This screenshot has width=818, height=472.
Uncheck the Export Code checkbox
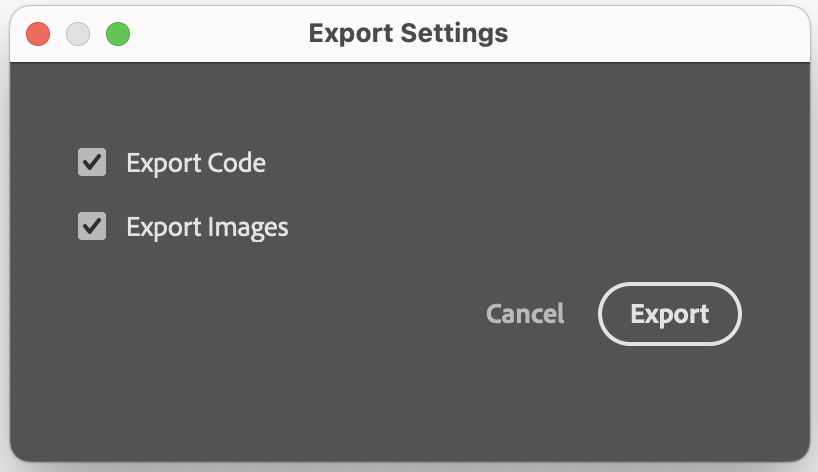tap(92, 162)
